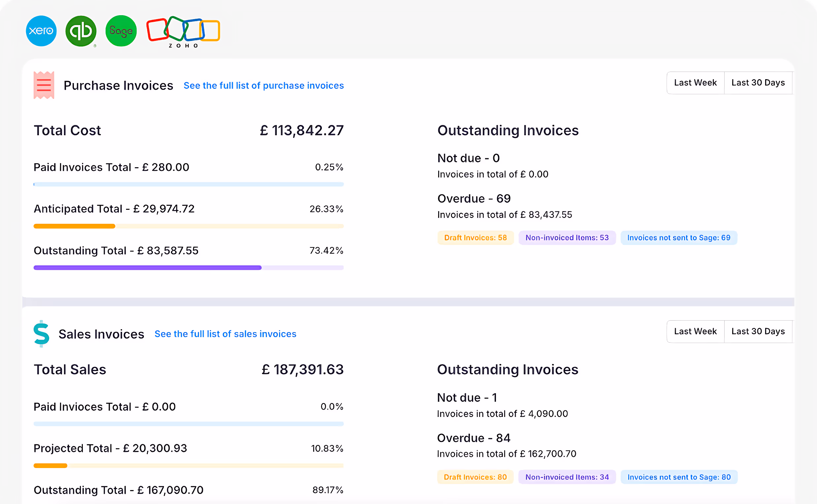The image size is (817, 504).
Task: Toggle Last Week view for sales invoices
Action: 695,331
